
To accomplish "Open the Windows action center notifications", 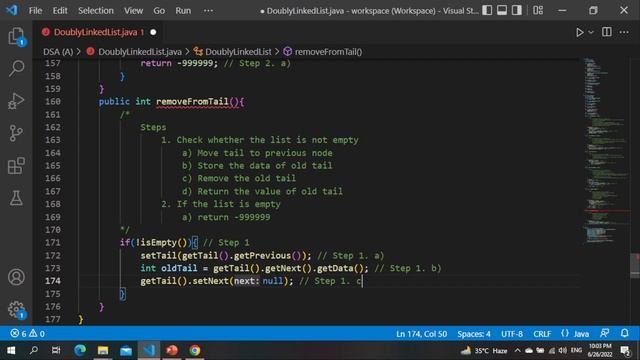I will pyautogui.click(x=625, y=351).
